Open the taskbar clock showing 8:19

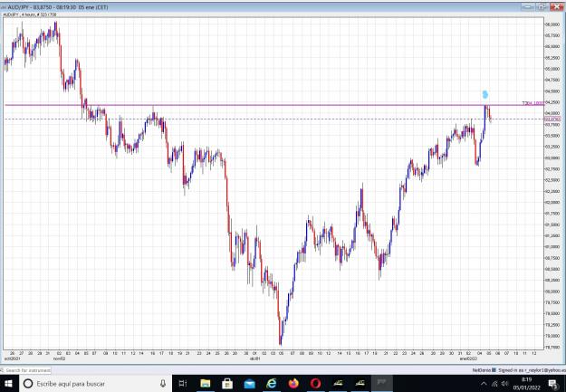tap(526, 384)
